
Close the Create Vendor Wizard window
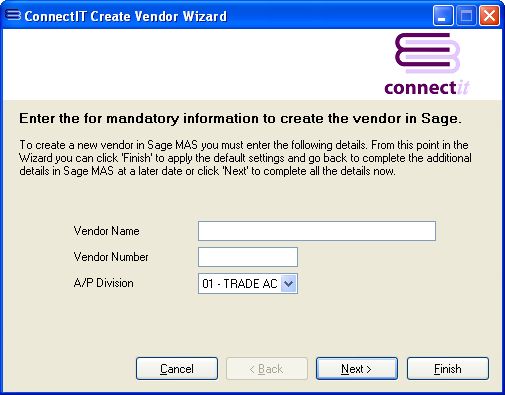tap(489, 15)
